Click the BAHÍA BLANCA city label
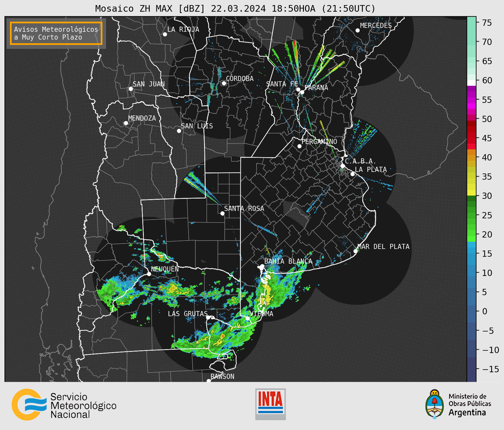 [x=288, y=261]
